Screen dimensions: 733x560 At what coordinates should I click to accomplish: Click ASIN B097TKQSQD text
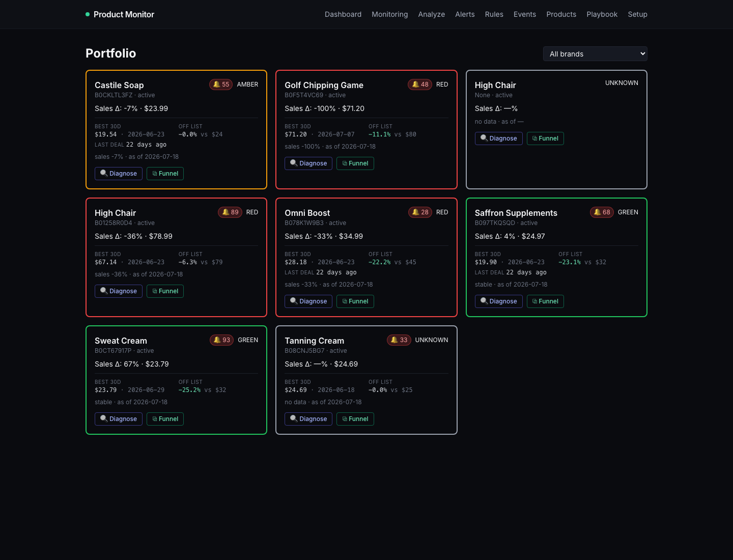tap(495, 223)
